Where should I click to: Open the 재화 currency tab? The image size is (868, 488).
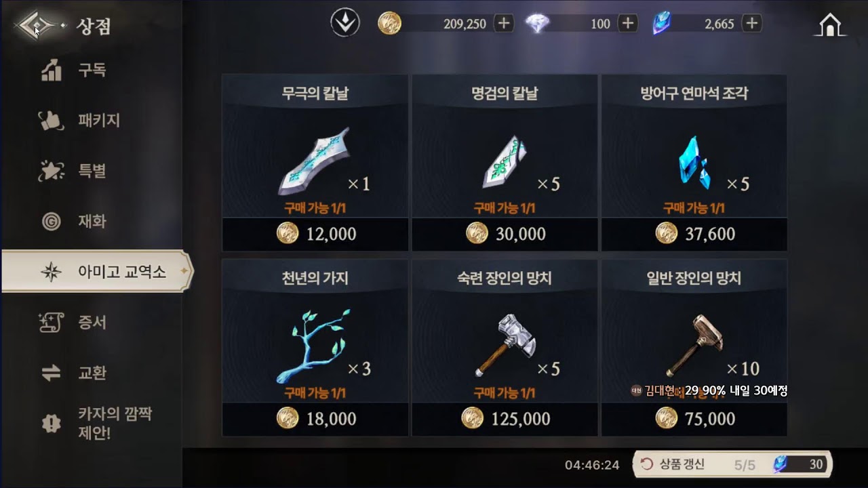(92, 221)
